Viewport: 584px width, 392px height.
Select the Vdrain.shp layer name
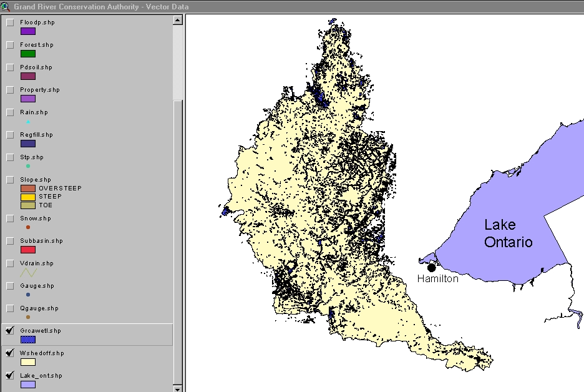coord(37,263)
